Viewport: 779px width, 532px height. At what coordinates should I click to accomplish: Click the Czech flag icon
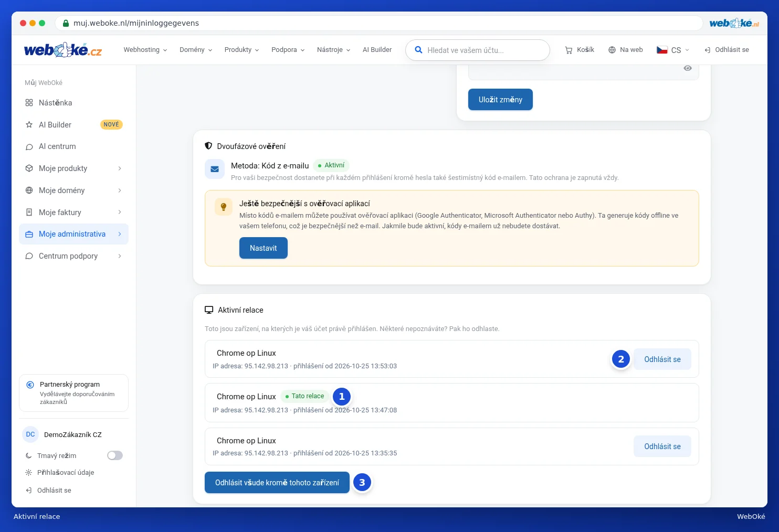pyautogui.click(x=662, y=50)
